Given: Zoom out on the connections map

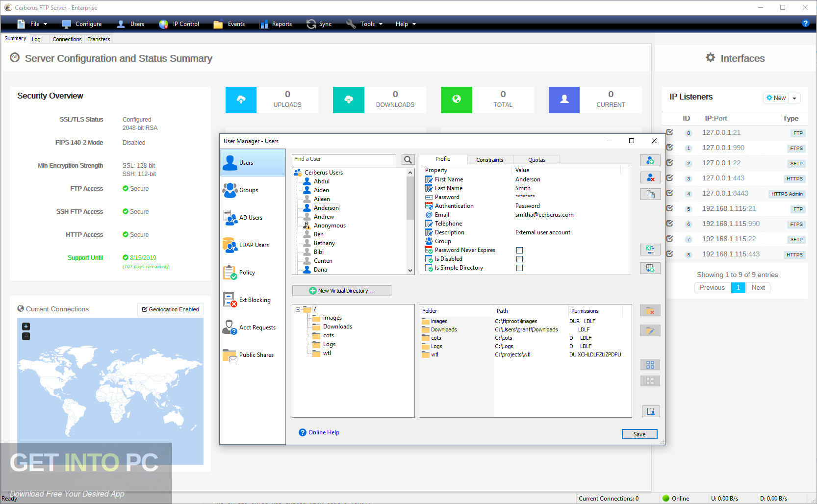Looking at the screenshot, I should click(x=26, y=336).
